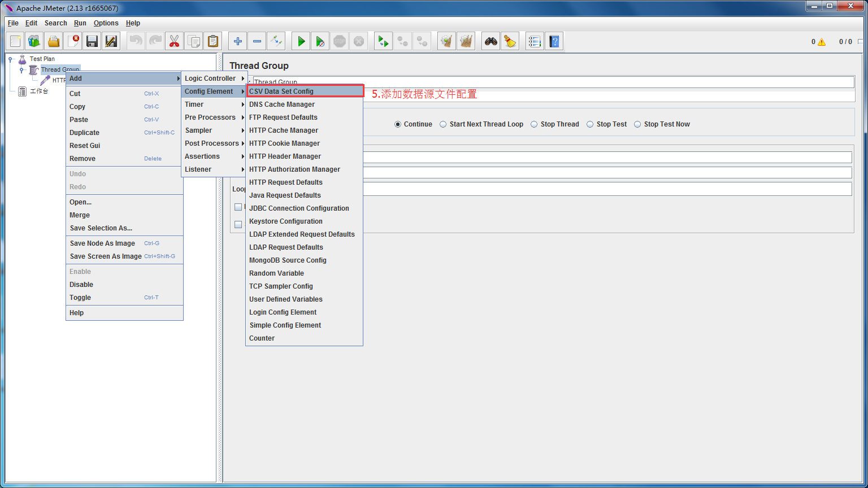Viewport: 868px width, 488px height.
Task: Click Remove in the context menu
Action: [x=124, y=159]
